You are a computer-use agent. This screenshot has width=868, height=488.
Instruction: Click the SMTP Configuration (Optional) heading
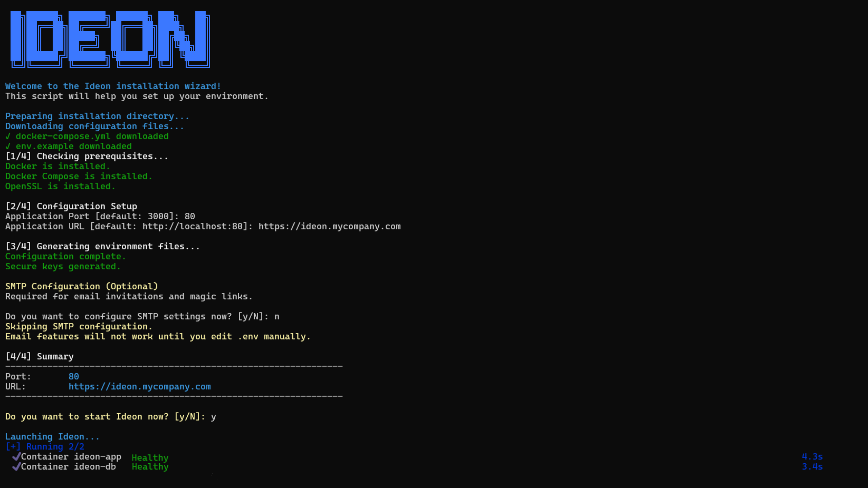pyautogui.click(x=82, y=286)
